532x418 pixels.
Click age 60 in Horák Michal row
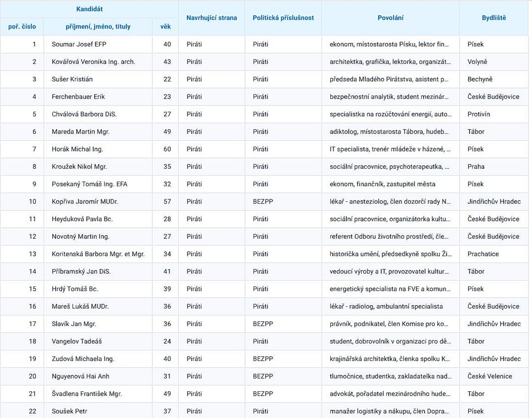click(x=167, y=149)
